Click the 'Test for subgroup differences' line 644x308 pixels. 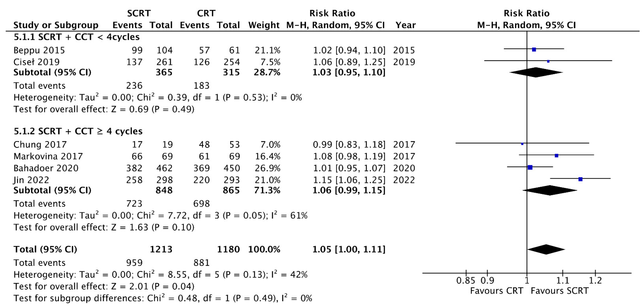[163, 298]
